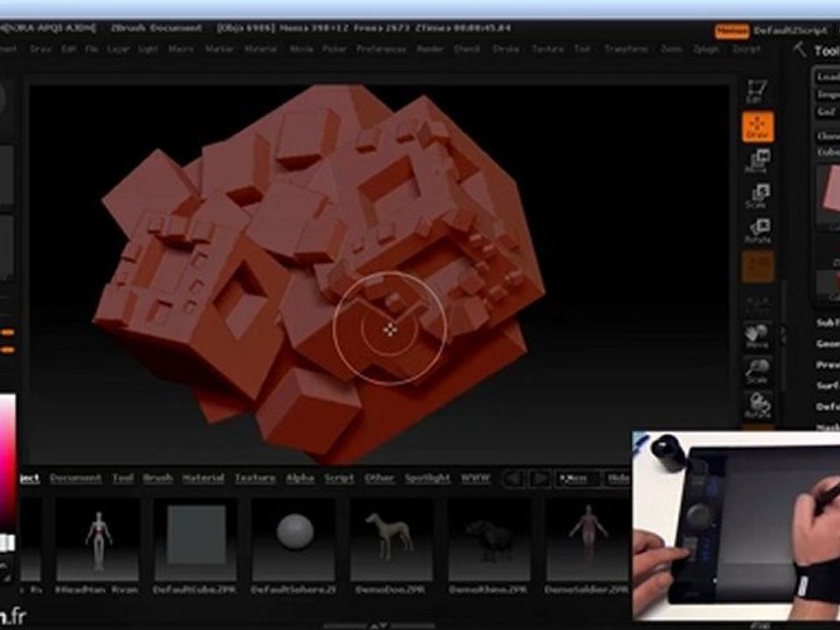This screenshot has height=630, width=840.
Task: Click the dim orange button below Rotate
Action: [758, 267]
